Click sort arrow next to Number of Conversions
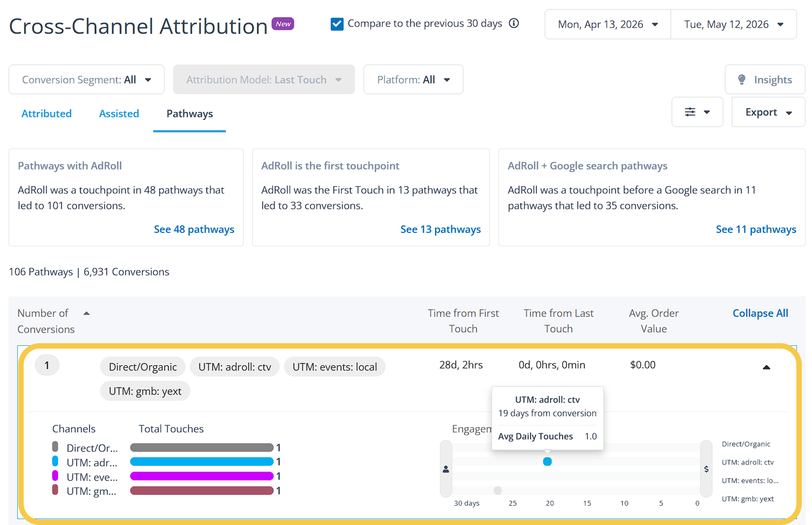The image size is (812, 525). pyautogui.click(x=87, y=313)
